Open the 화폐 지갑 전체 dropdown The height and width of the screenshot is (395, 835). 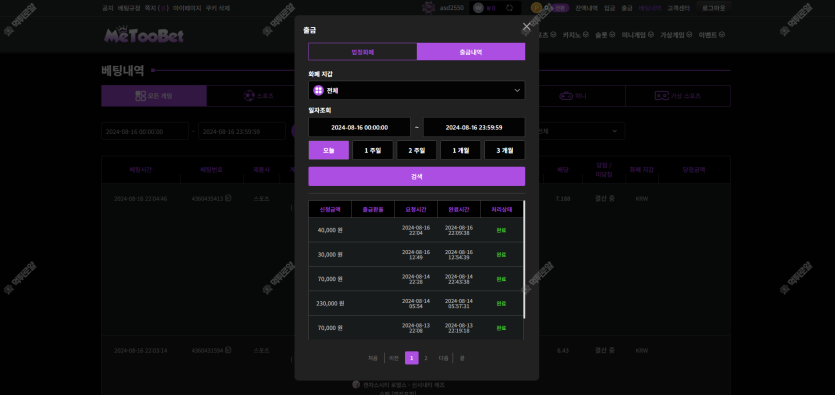[416, 90]
